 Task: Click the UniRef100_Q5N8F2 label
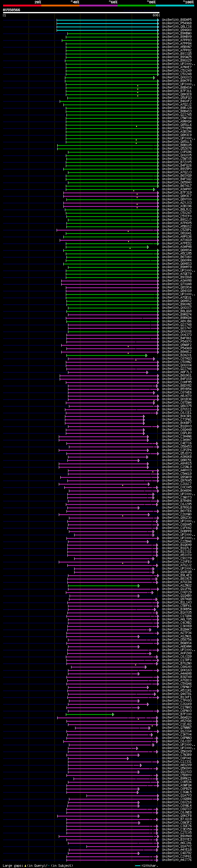[177, 345]
